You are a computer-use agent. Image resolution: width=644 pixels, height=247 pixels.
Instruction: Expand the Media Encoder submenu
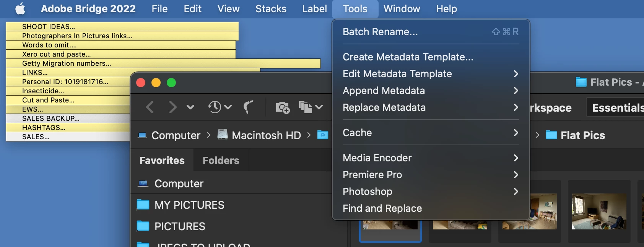[431, 158]
